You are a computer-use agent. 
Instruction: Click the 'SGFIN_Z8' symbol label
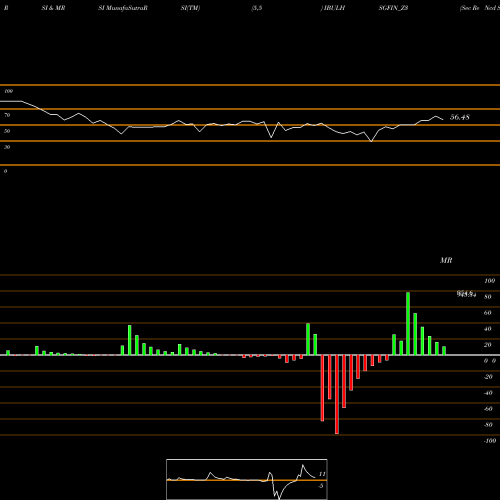393,8
